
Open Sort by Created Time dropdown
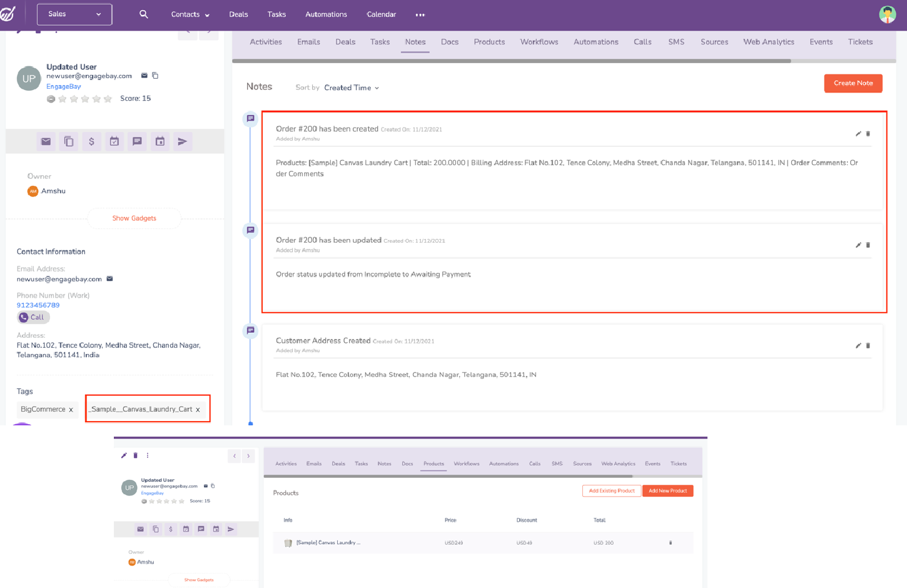(x=352, y=88)
